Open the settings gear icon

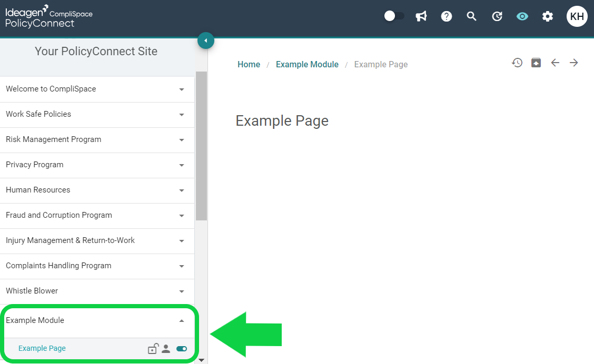tap(548, 16)
